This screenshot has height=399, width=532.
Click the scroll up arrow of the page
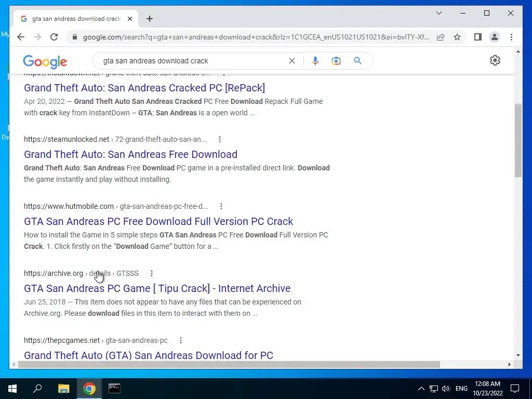tap(518, 51)
